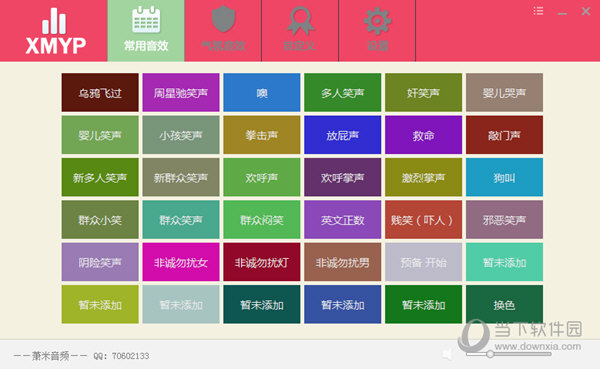Play the 预备 开始 effect

click(x=424, y=262)
